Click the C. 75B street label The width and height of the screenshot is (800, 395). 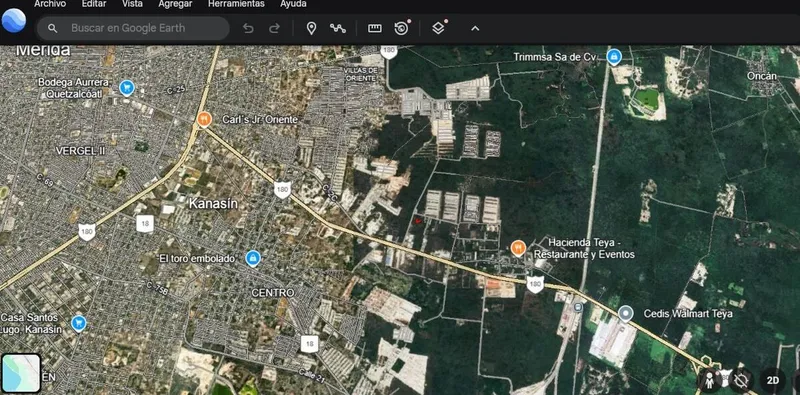pos(157,287)
